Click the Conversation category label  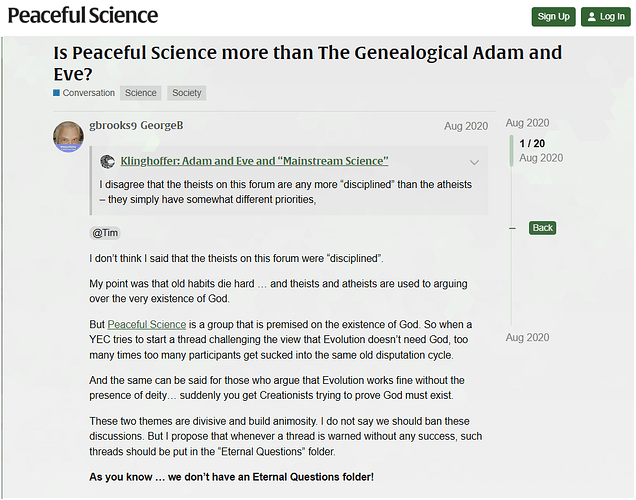tap(88, 93)
